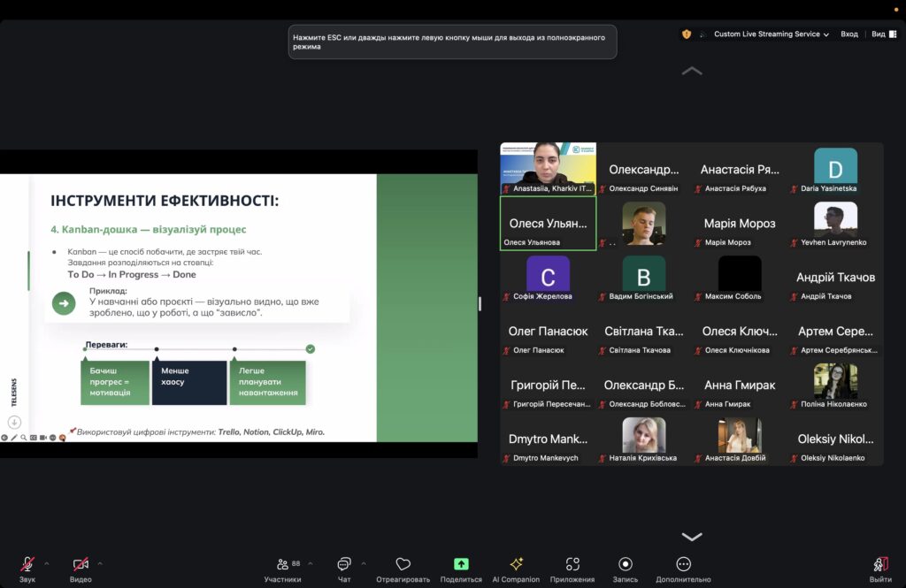906x588 pixels.
Task: Turn on camera with Видео button
Action: 81,564
